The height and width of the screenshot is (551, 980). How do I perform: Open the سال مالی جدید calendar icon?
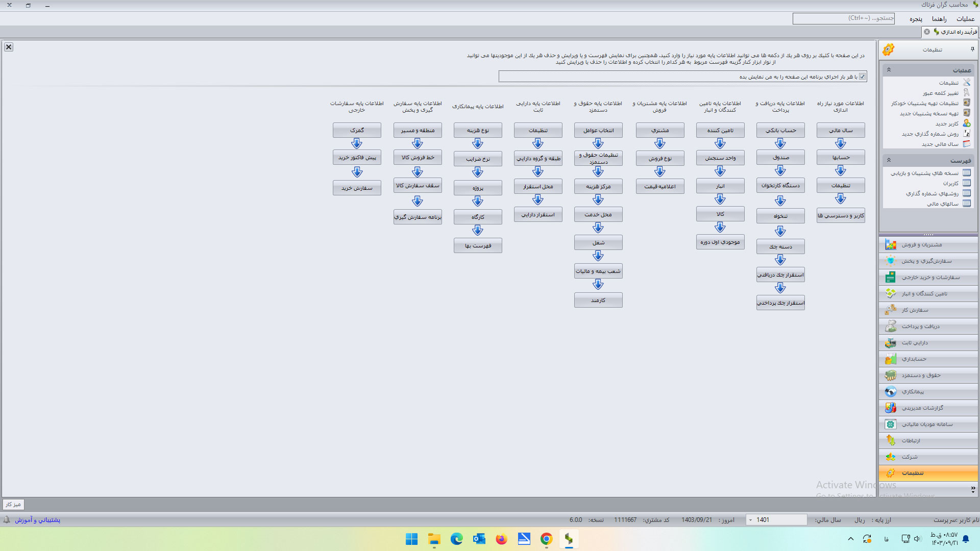[966, 144]
